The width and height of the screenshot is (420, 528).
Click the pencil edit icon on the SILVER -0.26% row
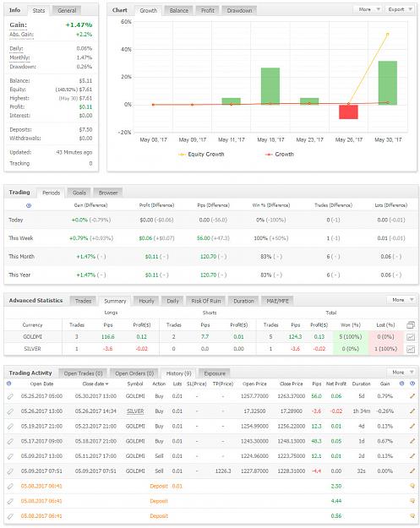(x=412, y=411)
